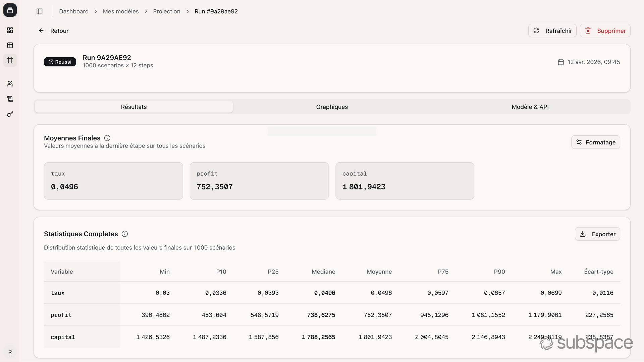This screenshot has height=362, width=644.
Task: Open the Formatage options
Action: 595,142
